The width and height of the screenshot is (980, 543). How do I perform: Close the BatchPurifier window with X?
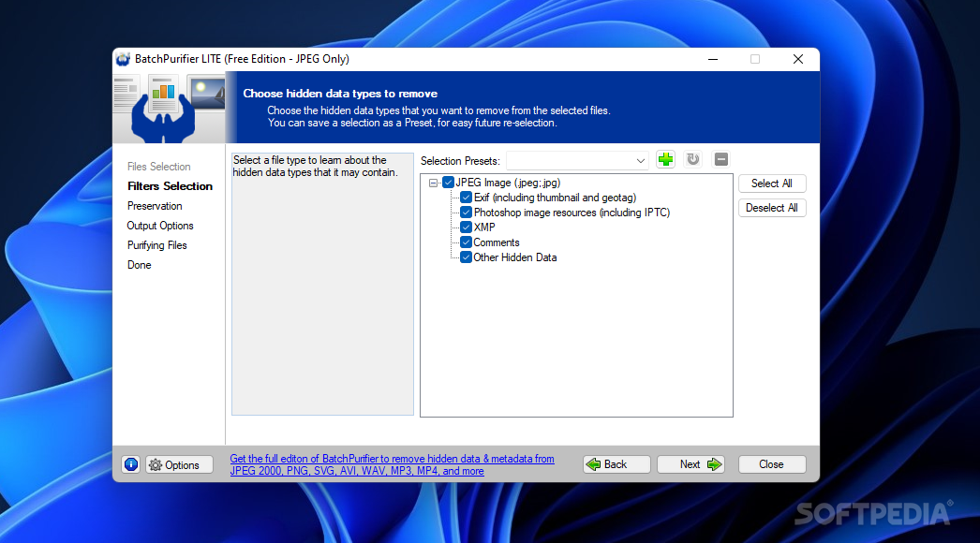(x=798, y=59)
